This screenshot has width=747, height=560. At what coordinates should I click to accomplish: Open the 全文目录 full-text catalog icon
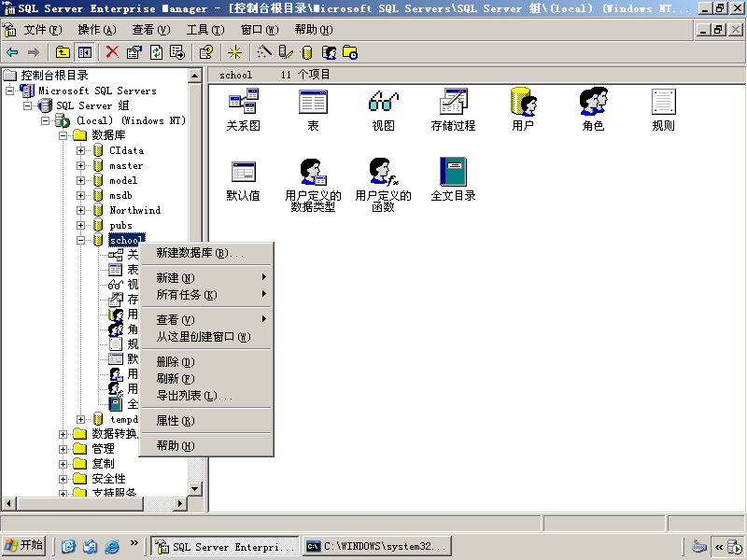click(453, 179)
